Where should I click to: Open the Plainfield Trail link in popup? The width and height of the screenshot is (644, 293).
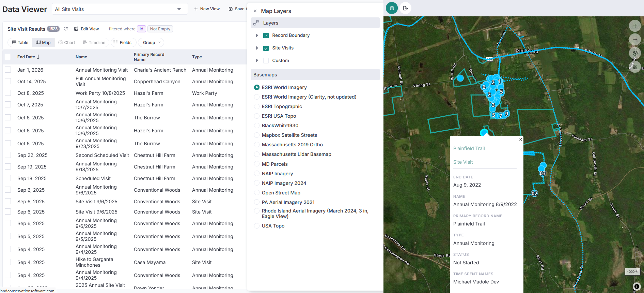point(469,148)
